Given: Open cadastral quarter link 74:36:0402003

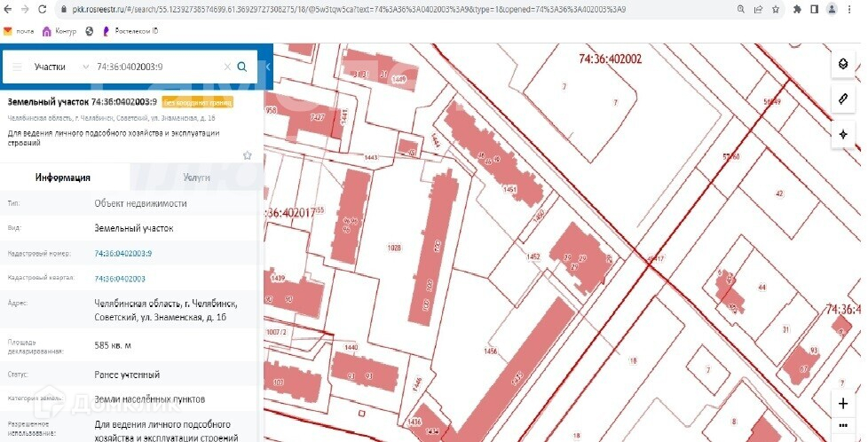Looking at the screenshot, I should click(120, 279).
